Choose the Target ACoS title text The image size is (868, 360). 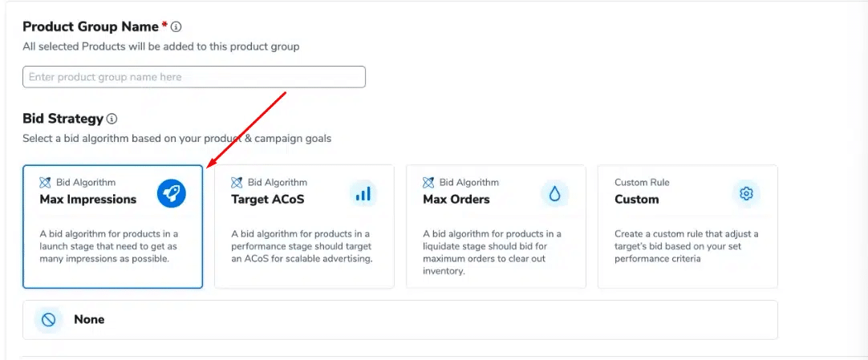267,199
